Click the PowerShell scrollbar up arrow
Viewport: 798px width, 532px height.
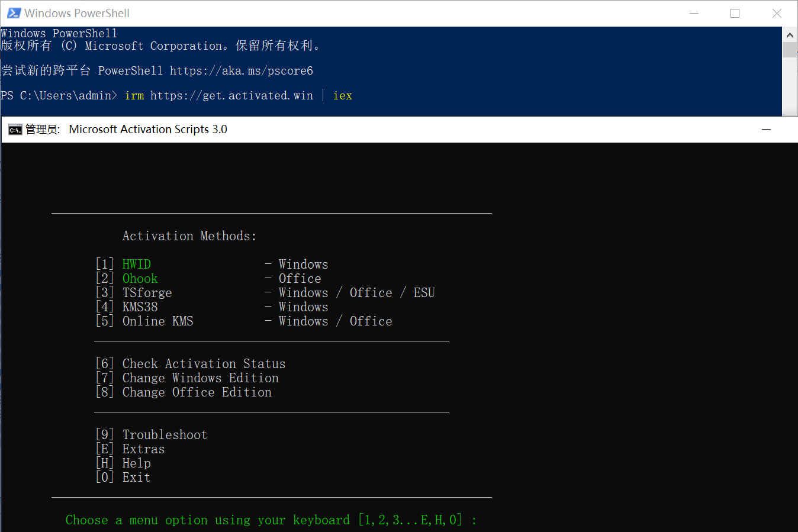pos(790,35)
